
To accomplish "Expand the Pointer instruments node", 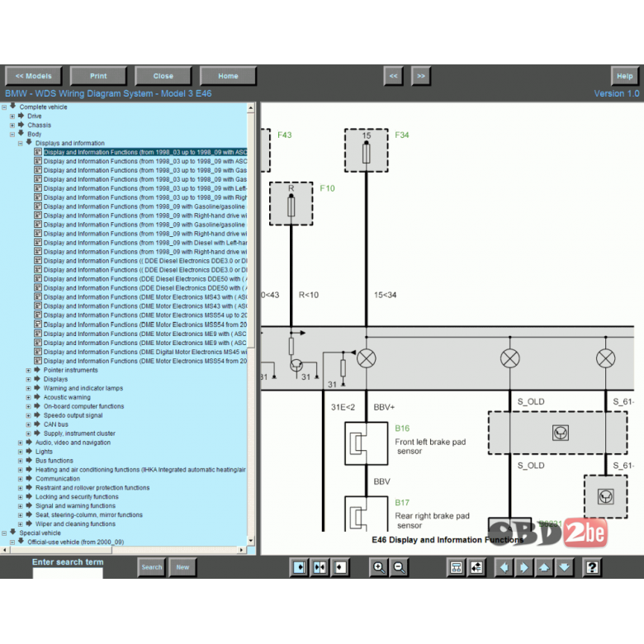I will coord(28,371).
